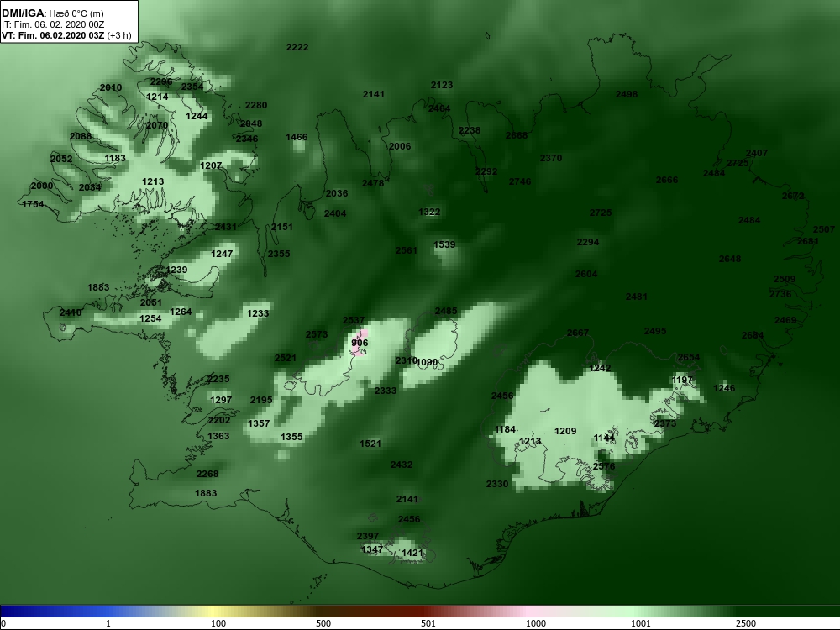The width and height of the screenshot is (840, 630).
Task: Click the map value '2498'
Action: coord(627,94)
